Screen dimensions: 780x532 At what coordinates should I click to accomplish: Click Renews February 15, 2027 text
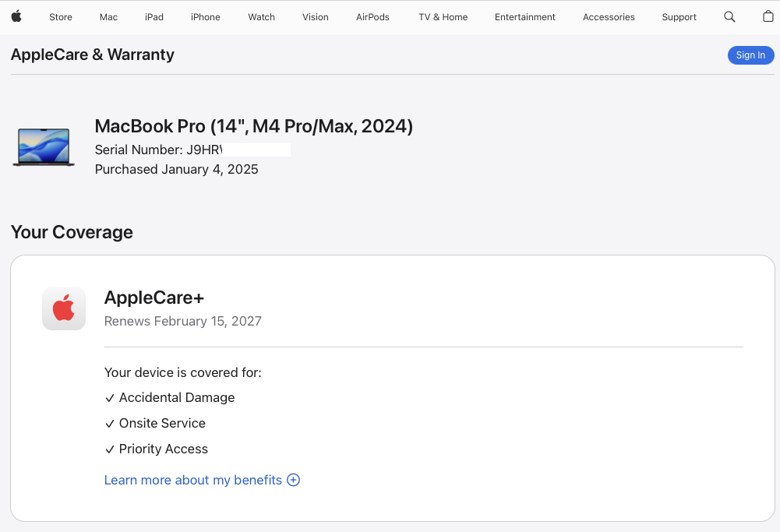(x=182, y=321)
